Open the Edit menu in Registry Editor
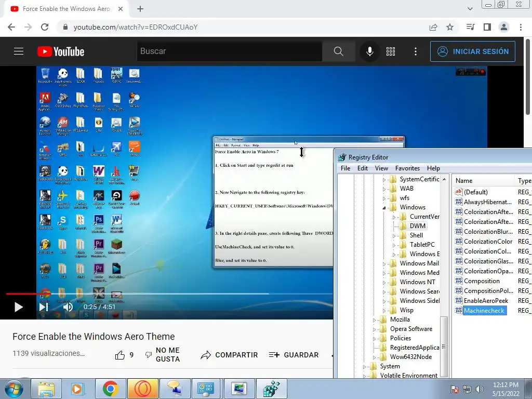This screenshot has width=532, height=399. click(362, 168)
